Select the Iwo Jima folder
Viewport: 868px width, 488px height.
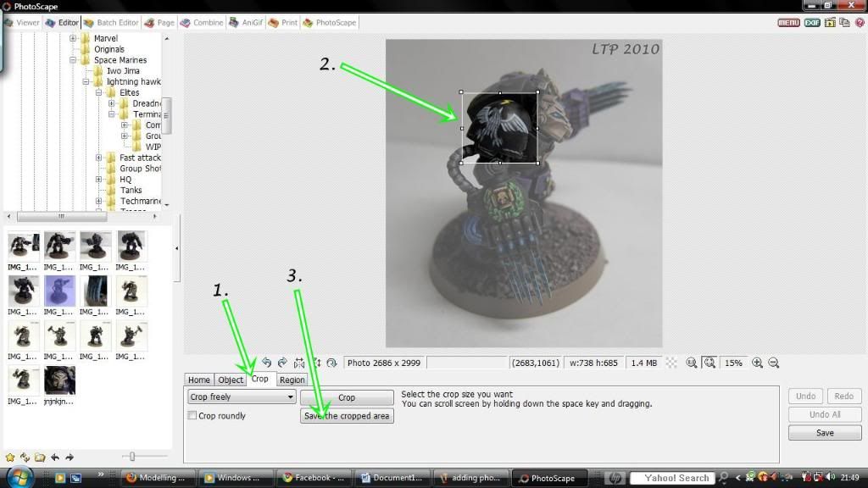(x=123, y=71)
